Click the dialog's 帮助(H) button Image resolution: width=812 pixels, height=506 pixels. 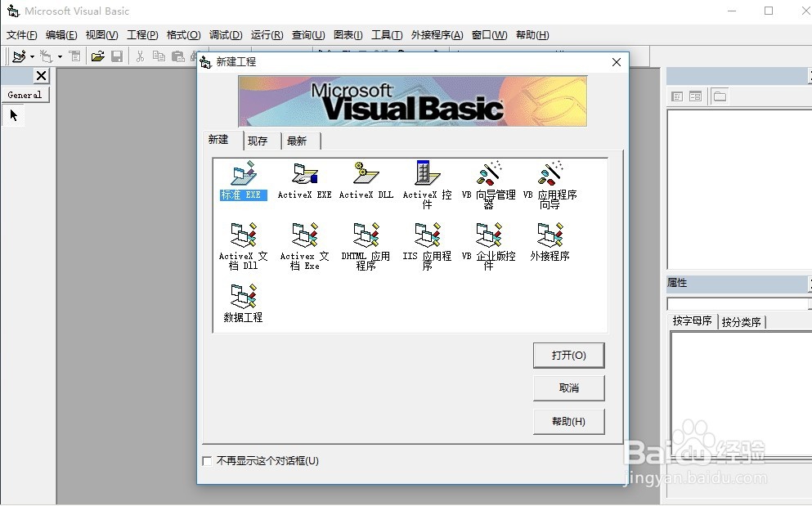(568, 422)
